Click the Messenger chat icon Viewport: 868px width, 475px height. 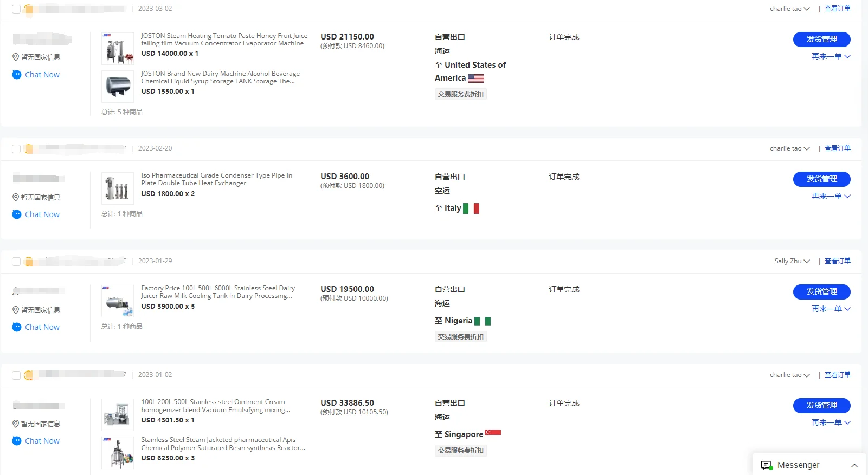[x=766, y=465]
